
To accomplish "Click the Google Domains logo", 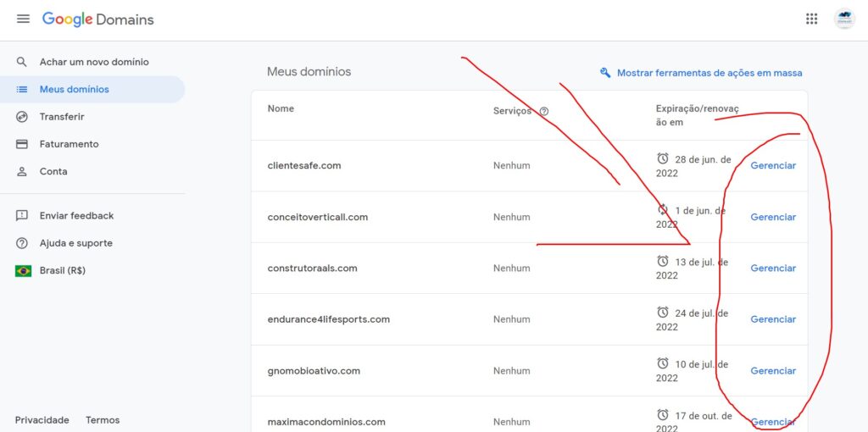I will coord(98,19).
